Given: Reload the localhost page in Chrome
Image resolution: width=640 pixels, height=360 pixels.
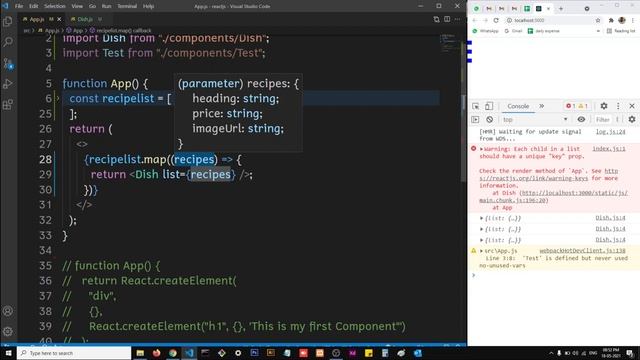Looking at the screenshot, I should coord(496,20).
